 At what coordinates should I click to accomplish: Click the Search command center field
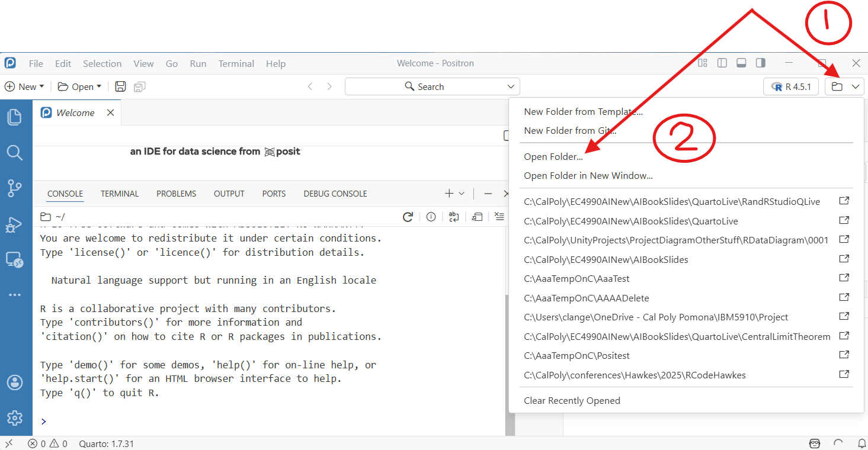click(x=432, y=86)
